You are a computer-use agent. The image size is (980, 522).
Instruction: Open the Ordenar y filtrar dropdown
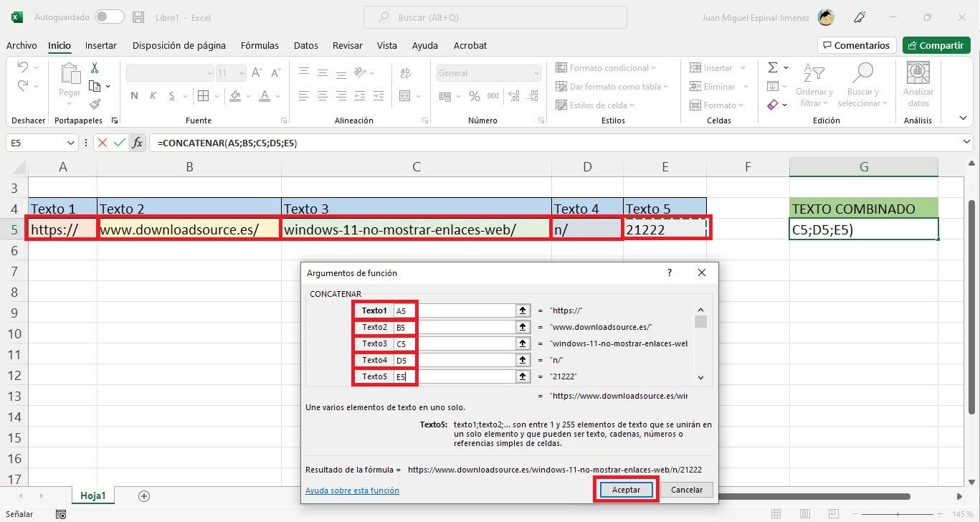tap(814, 85)
